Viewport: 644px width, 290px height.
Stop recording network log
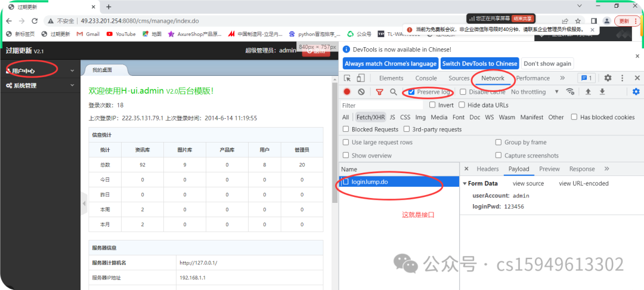click(347, 92)
